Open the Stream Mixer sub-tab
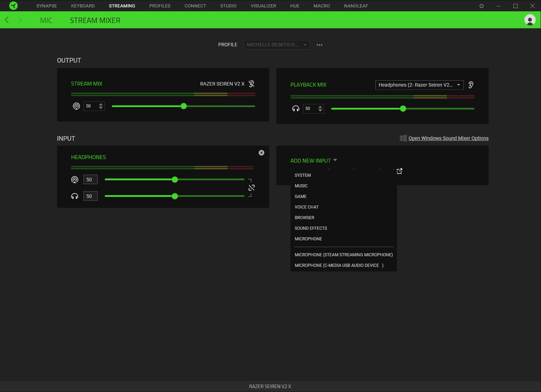 (x=95, y=20)
